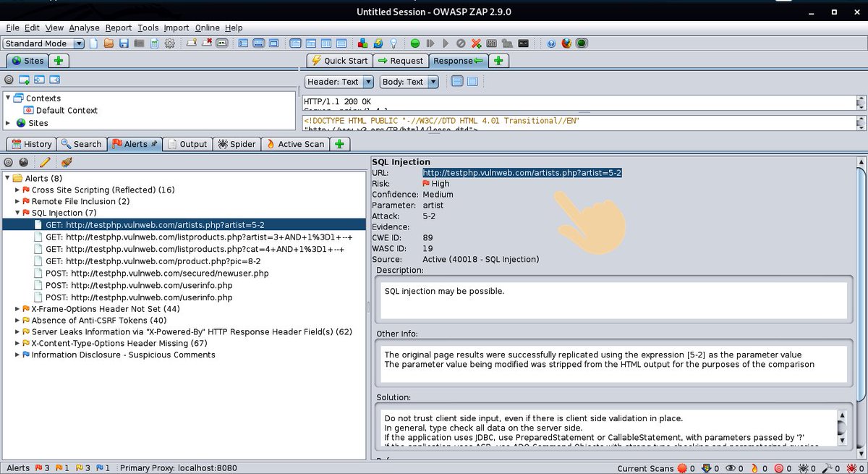Toggle the green lit toolbar button
The width and height of the screenshot is (868, 474).
582,43
